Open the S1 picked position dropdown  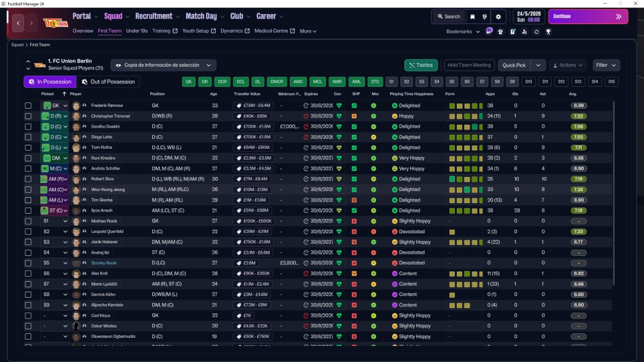tap(54, 221)
